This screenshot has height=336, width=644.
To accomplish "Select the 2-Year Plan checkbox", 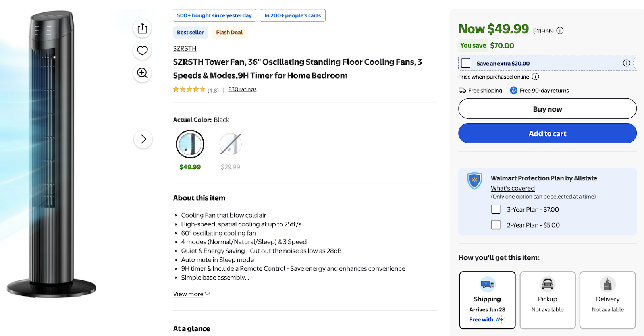I will pos(496,225).
